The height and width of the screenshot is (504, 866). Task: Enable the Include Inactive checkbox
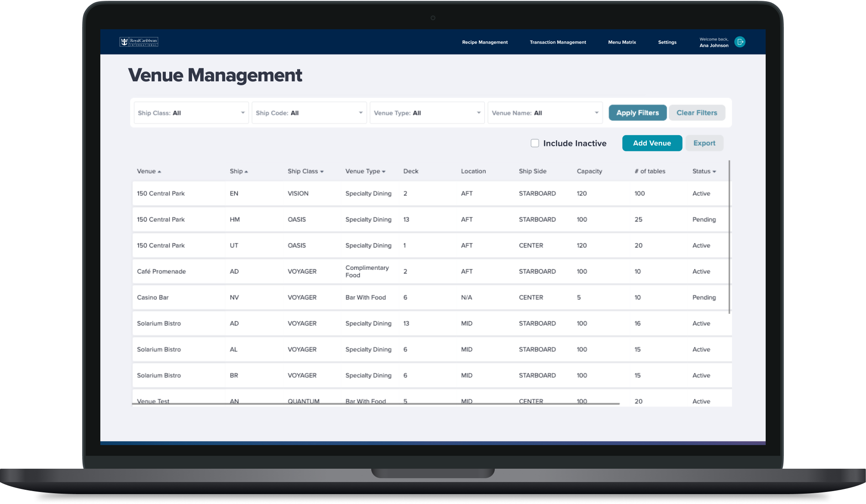(535, 143)
